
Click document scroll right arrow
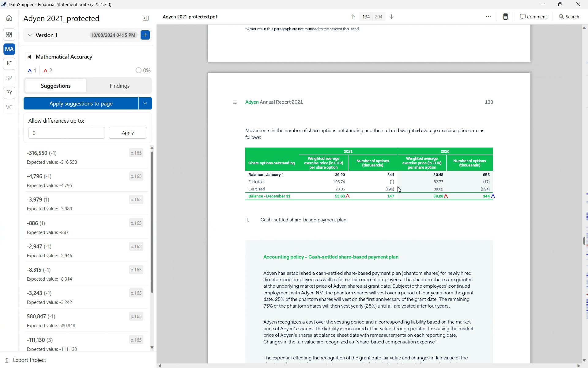coord(579,366)
